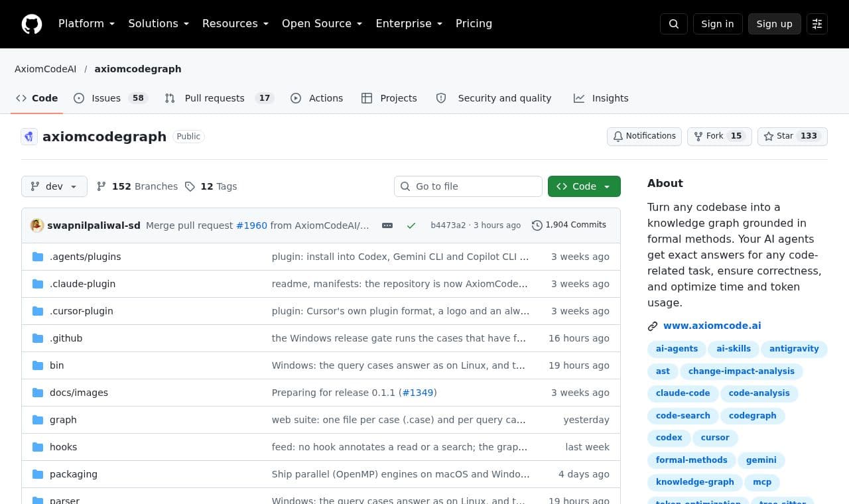
Task: Open the appearance settings sliders icon
Action: tap(817, 24)
